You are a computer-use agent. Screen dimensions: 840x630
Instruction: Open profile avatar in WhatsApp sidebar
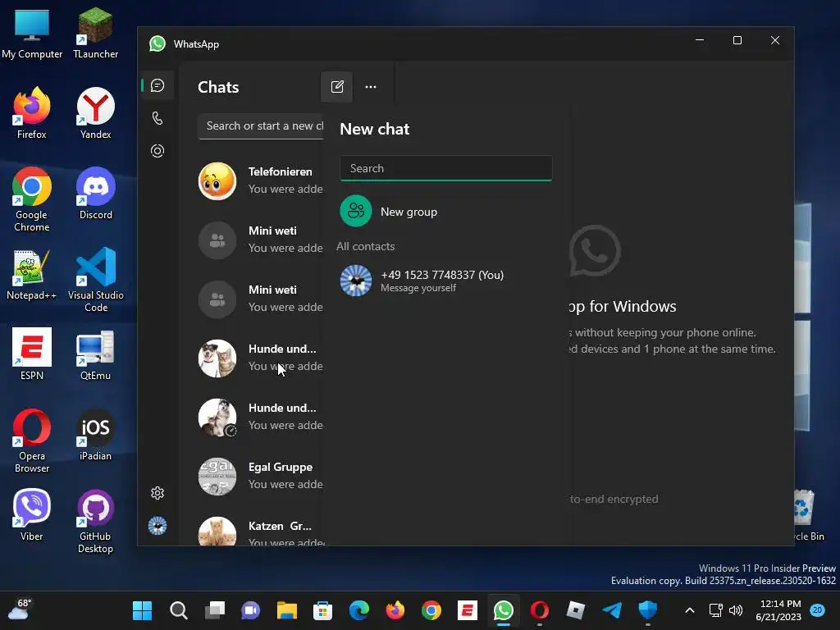coord(157,526)
